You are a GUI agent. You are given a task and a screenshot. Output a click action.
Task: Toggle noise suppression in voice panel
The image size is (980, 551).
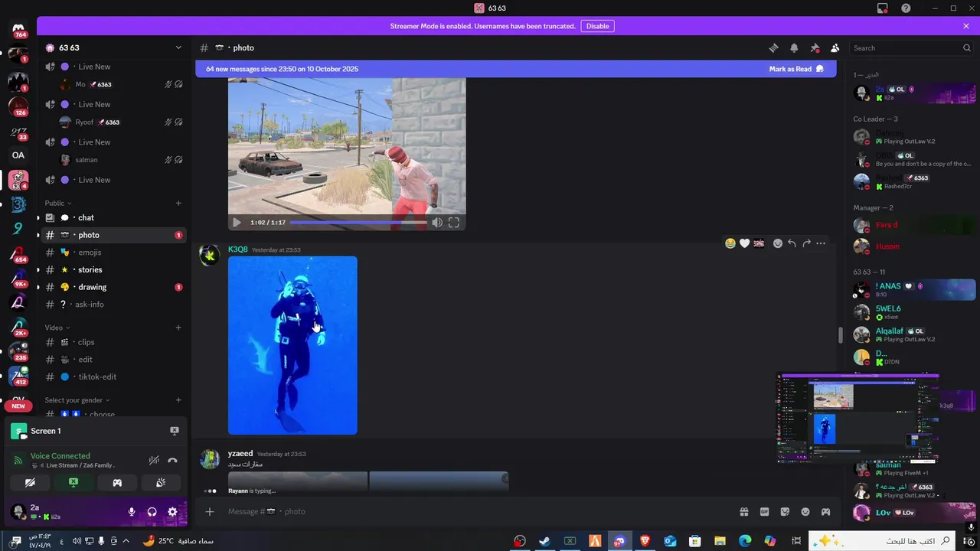(154, 460)
